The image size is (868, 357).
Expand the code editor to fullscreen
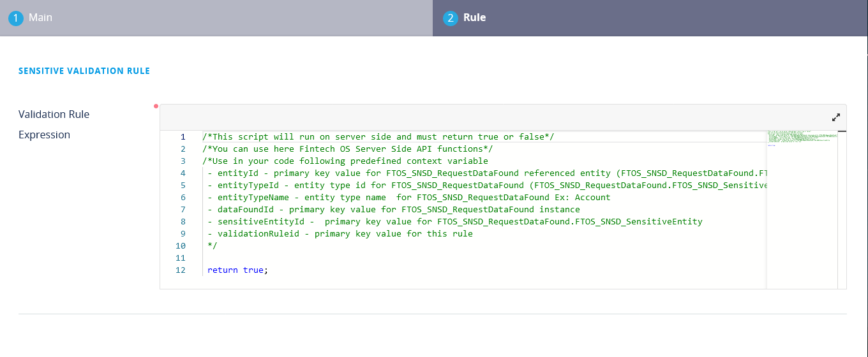pos(835,117)
